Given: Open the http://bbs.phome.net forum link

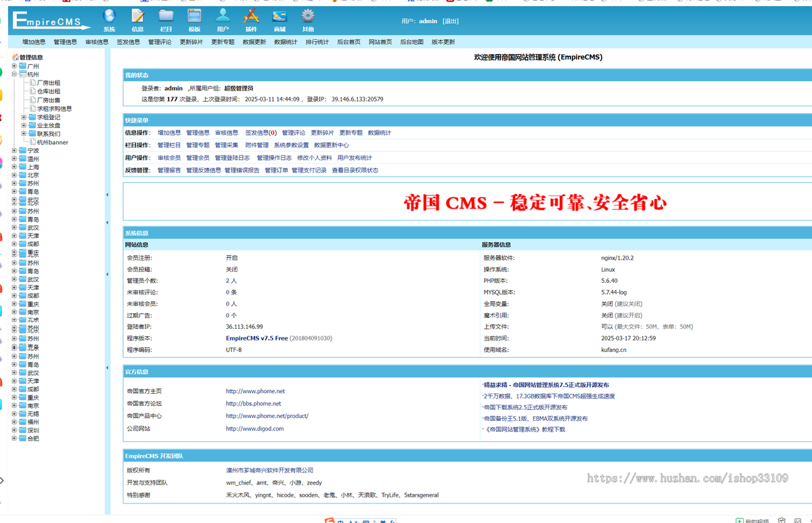Looking at the screenshot, I should 254,403.
